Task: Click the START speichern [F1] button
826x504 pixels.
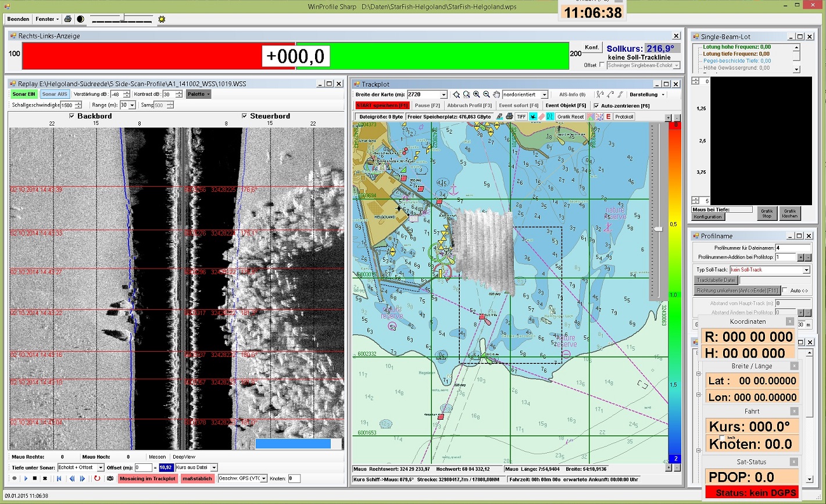Action: pos(382,106)
